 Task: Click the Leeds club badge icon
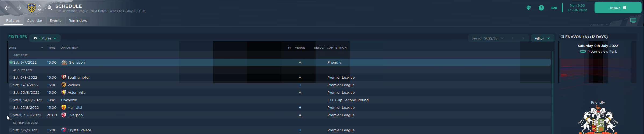pos(31,8)
